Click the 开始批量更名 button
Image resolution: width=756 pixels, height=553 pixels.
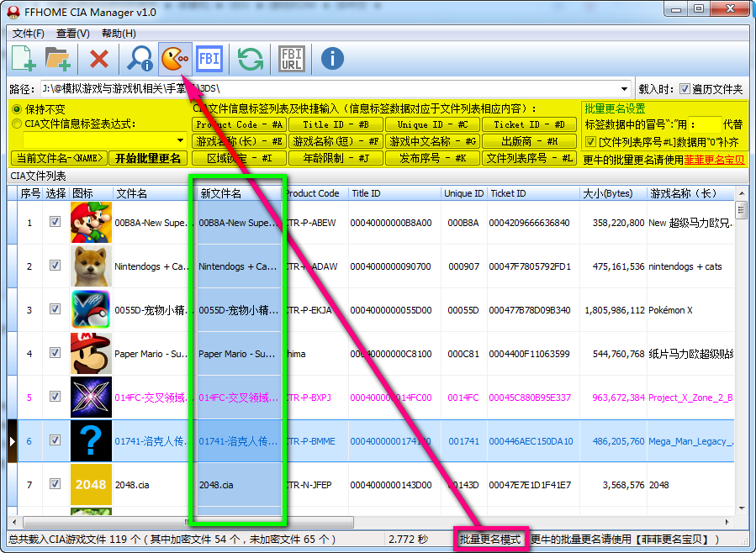(x=148, y=158)
